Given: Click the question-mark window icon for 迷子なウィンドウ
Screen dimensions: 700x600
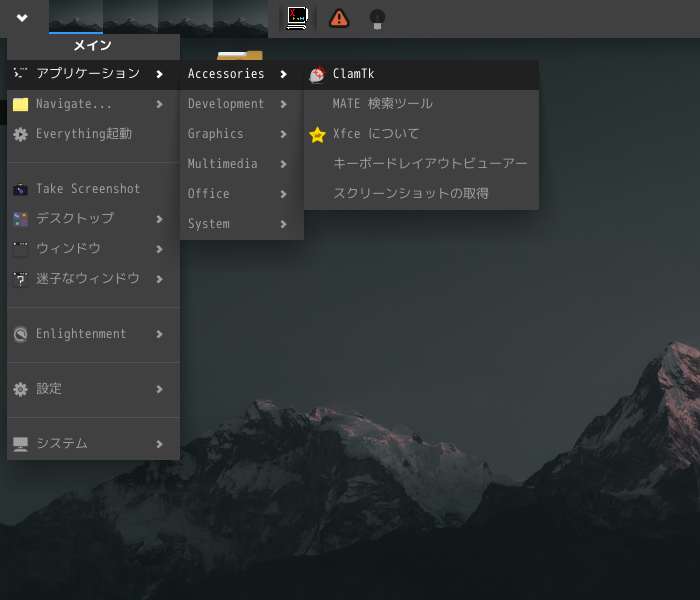Looking at the screenshot, I should point(21,279).
